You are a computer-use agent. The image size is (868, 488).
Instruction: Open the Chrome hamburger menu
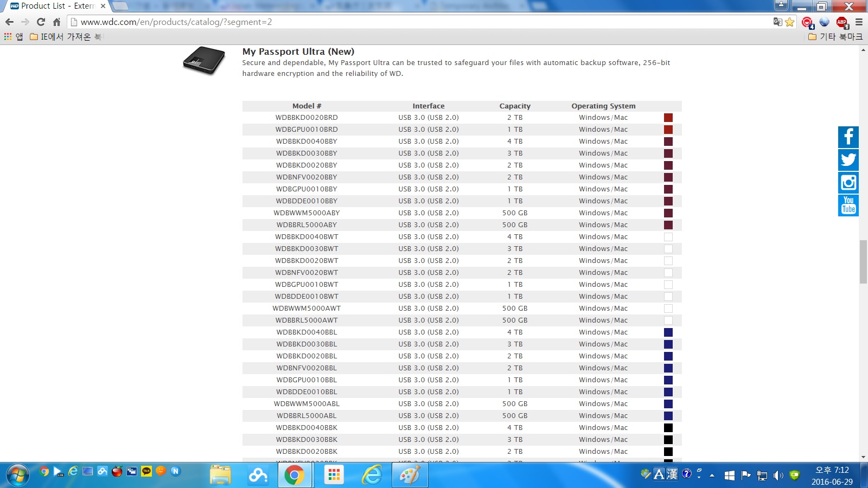point(859,22)
